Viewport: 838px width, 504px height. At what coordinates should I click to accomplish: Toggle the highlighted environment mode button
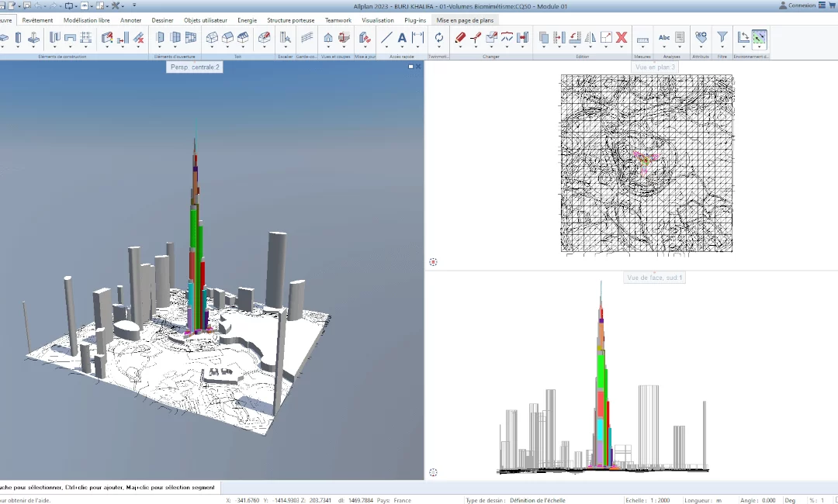(759, 37)
